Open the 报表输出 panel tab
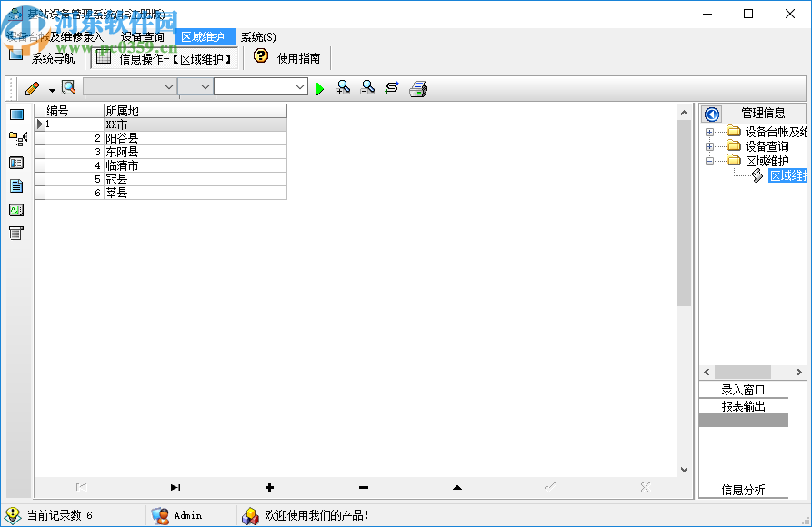The height and width of the screenshot is (527, 812). click(x=743, y=406)
